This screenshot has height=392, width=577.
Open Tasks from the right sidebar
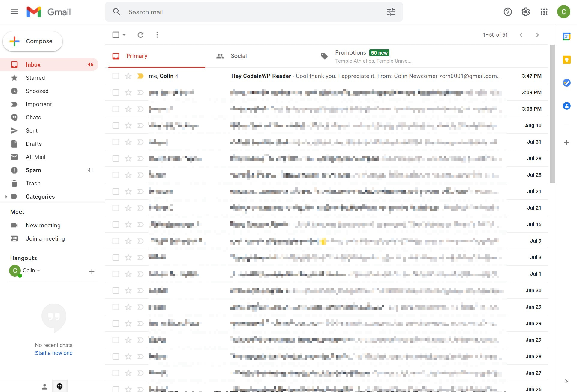[x=566, y=83]
